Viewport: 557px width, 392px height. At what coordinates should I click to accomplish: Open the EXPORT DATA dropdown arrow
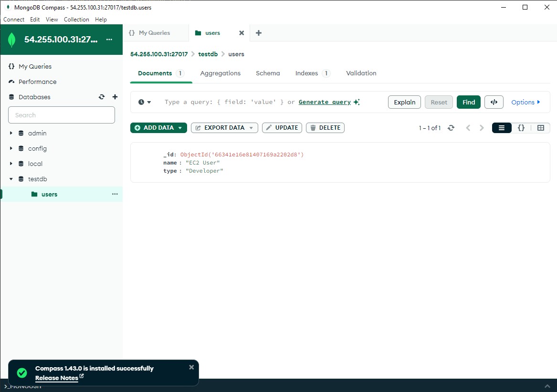[x=252, y=128]
